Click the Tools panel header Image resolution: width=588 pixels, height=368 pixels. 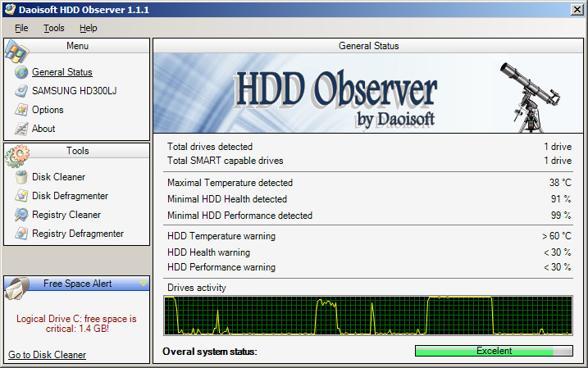click(77, 151)
